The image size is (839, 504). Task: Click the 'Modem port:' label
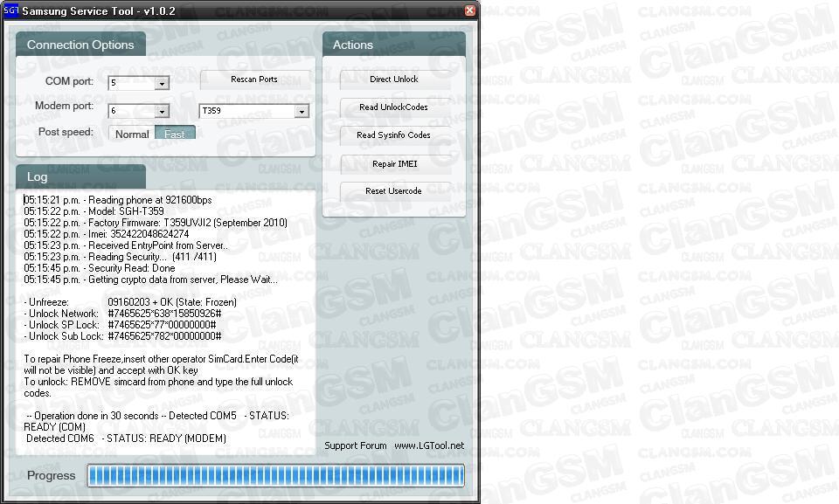(x=64, y=106)
